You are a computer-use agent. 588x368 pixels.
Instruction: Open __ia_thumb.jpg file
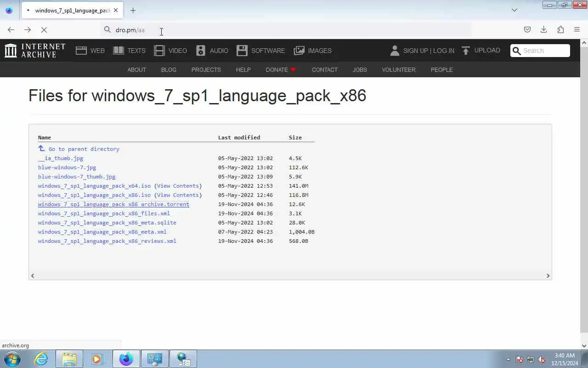coord(61,158)
